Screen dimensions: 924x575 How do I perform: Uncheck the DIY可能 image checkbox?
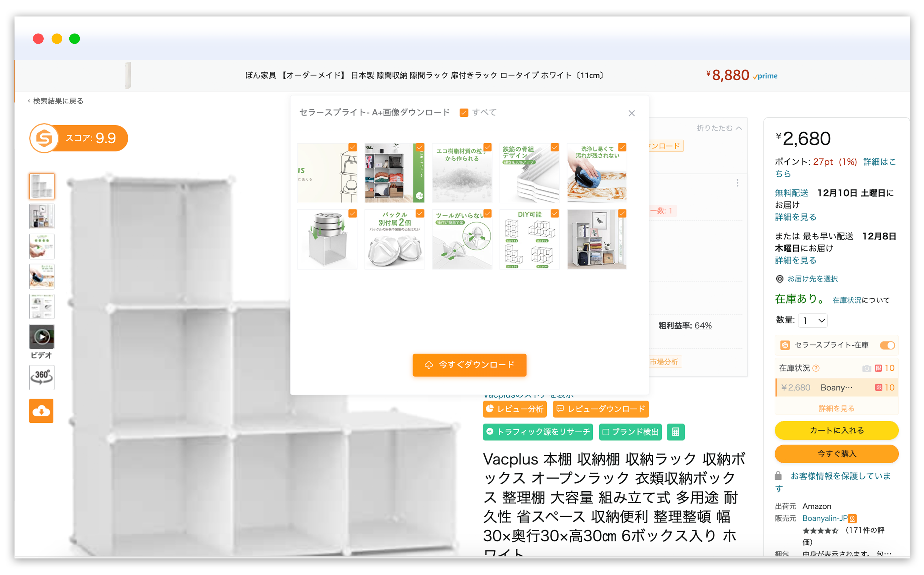555,213
